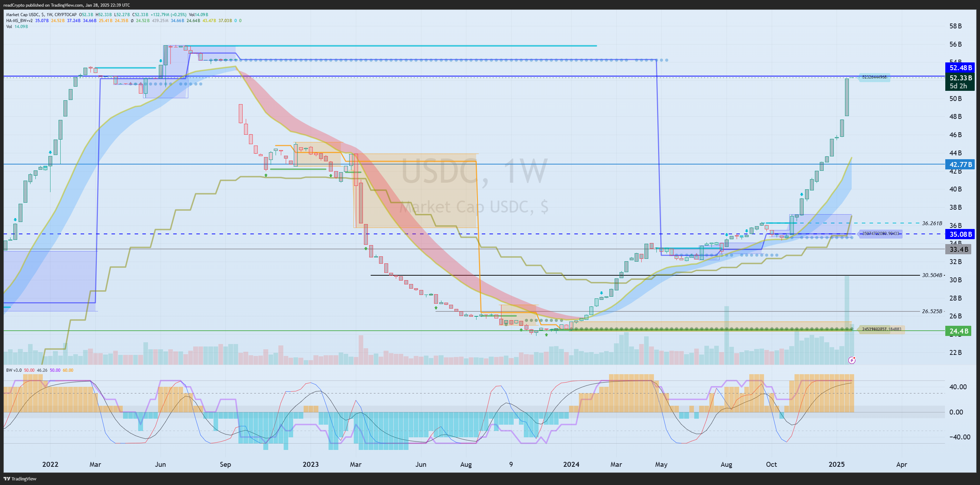This screenshot has height=485, width=980.
Task: Click the 58 B price axis tick
Action: [x=955, y=26]
